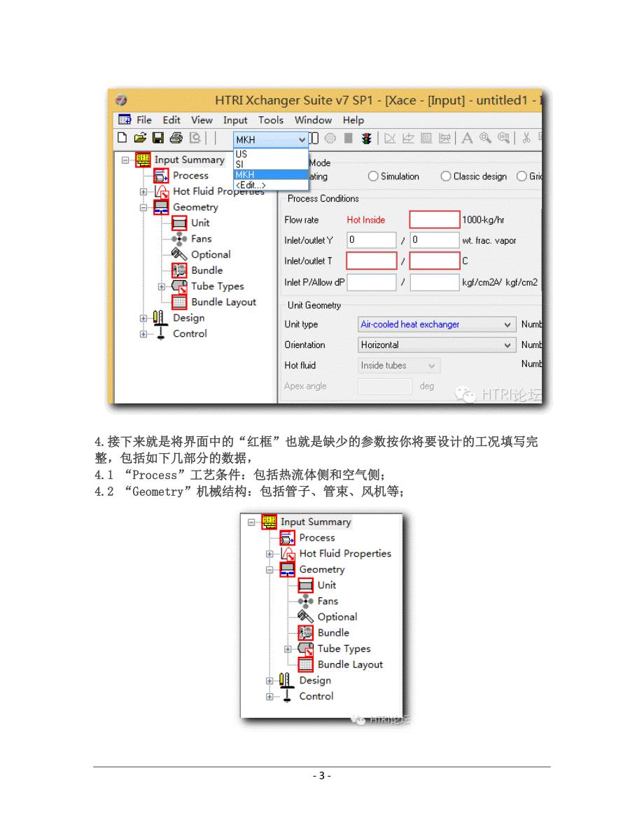Select Hot Fluid Properties icon in HTRI window tree
This screenshot has width=644, height=834.
[x=161, y=191]
